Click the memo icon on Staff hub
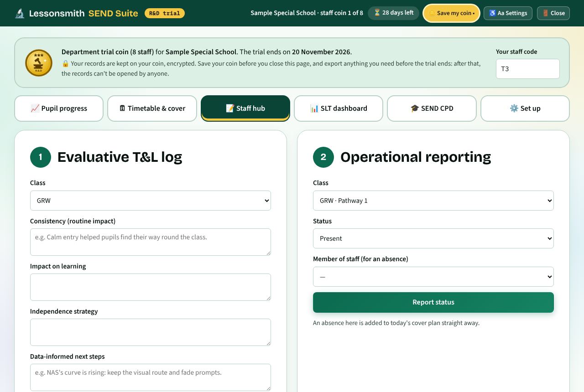 [230, 108]
